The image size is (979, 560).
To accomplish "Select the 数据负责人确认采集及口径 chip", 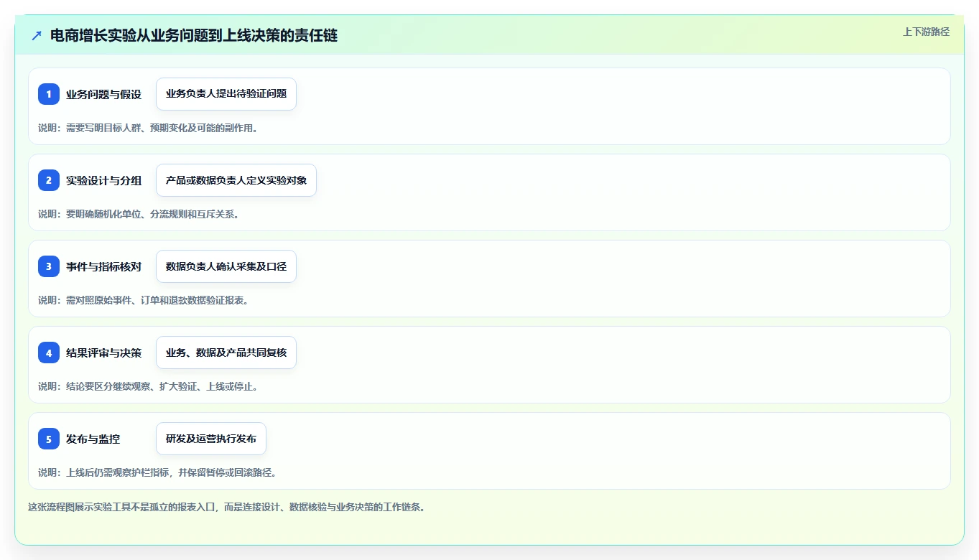I will pos(226,266).
